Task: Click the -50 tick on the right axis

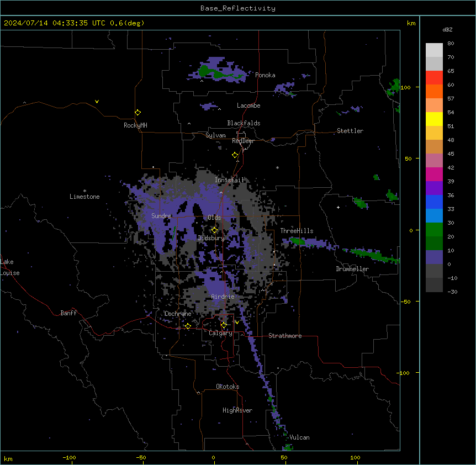Action: tap(406, 302)
